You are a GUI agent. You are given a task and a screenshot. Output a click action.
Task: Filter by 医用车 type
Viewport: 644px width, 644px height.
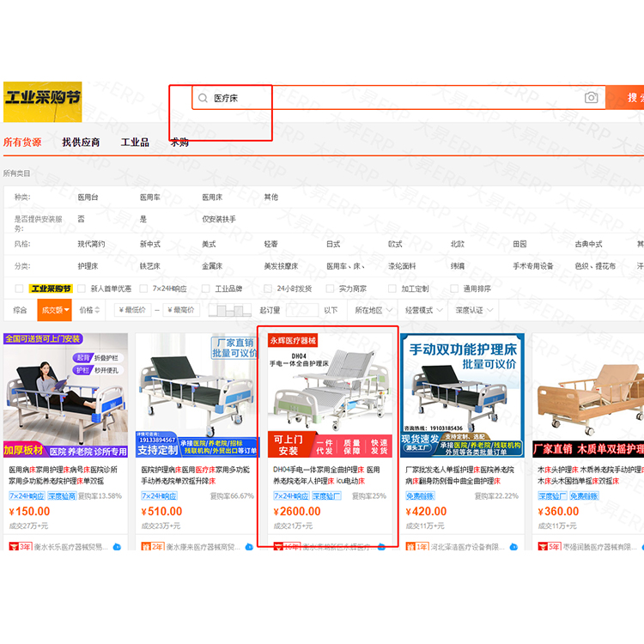[x=150, y=197]
